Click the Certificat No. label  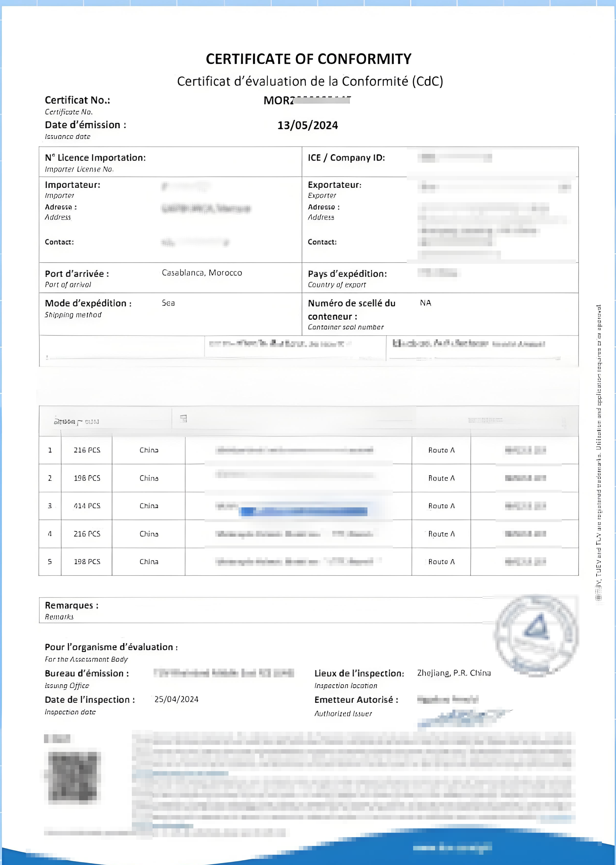pyautogui.click(x=77, y=100)
